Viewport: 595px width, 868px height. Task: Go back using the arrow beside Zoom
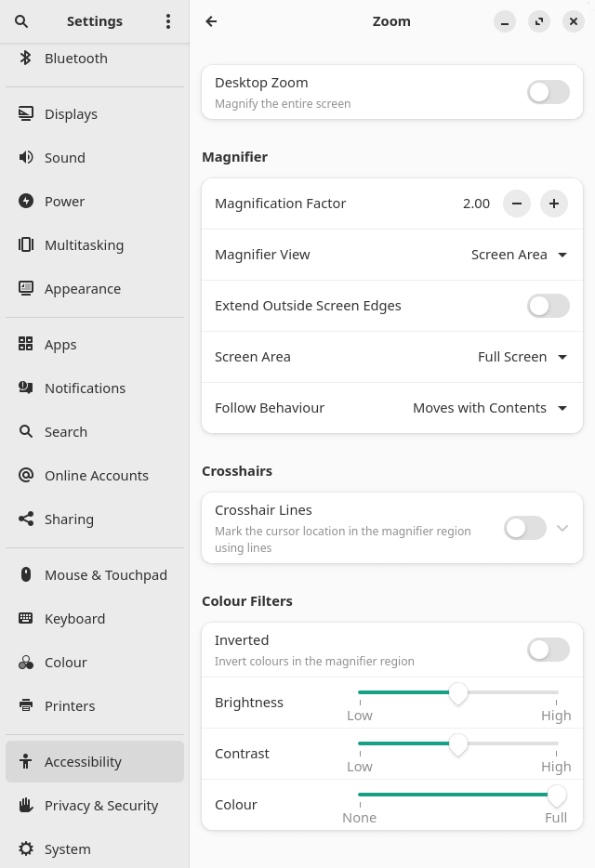click(x=211, y=21)
